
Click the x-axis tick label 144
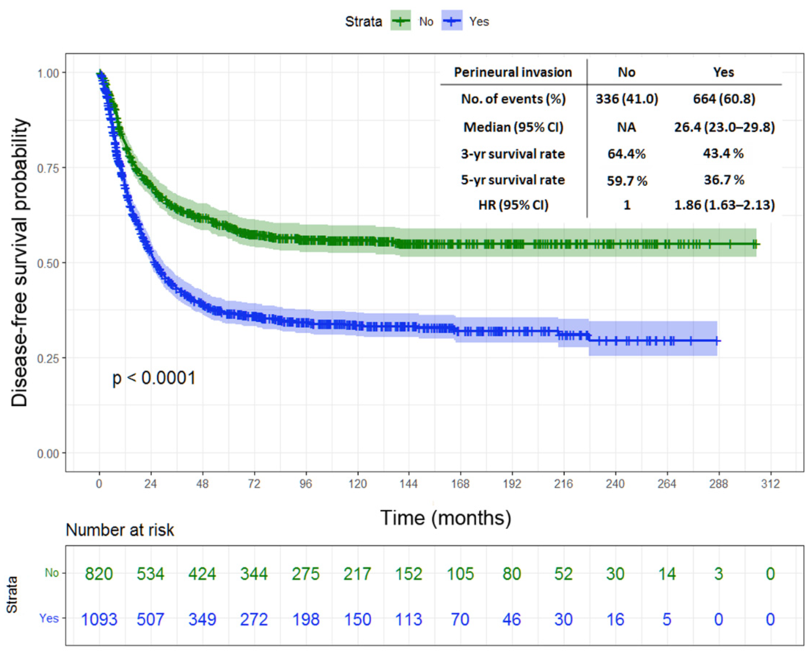409,484
